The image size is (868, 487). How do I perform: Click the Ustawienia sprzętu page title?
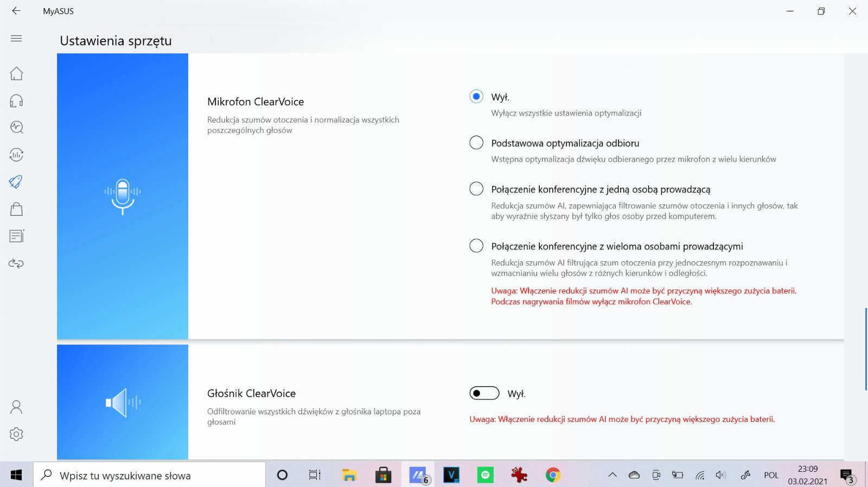[116, 41]
